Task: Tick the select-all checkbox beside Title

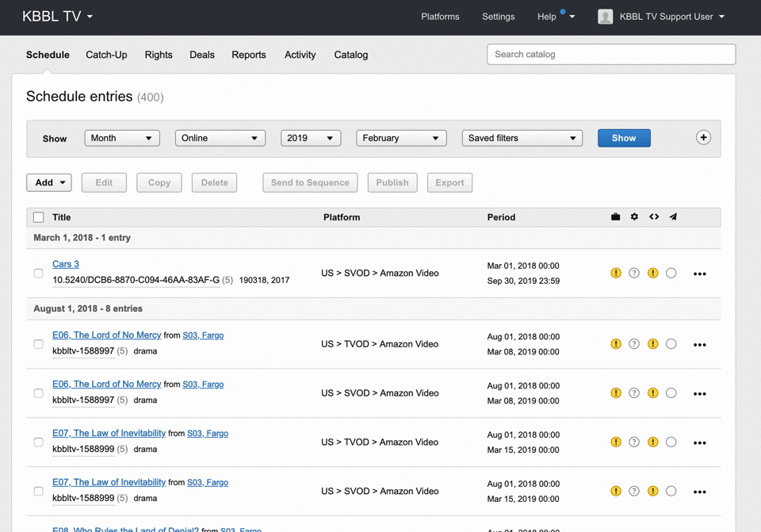Action: coord(38,217)
